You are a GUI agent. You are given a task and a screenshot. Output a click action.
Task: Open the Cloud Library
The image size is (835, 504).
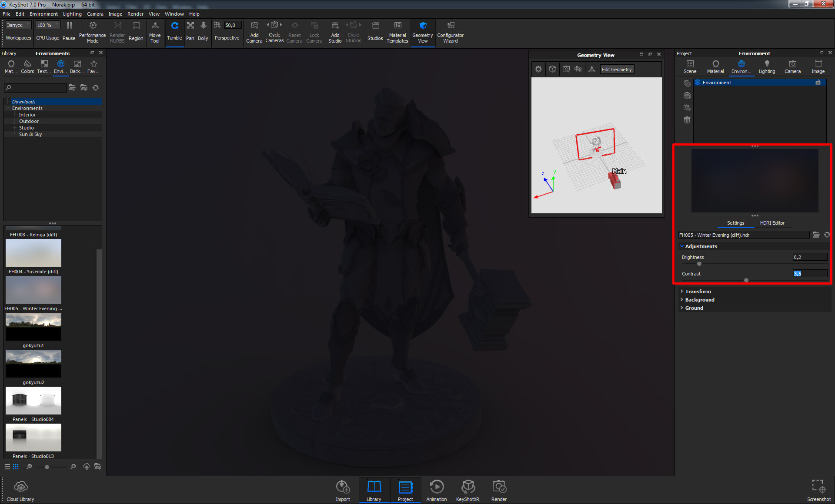[x=20, y=491]
